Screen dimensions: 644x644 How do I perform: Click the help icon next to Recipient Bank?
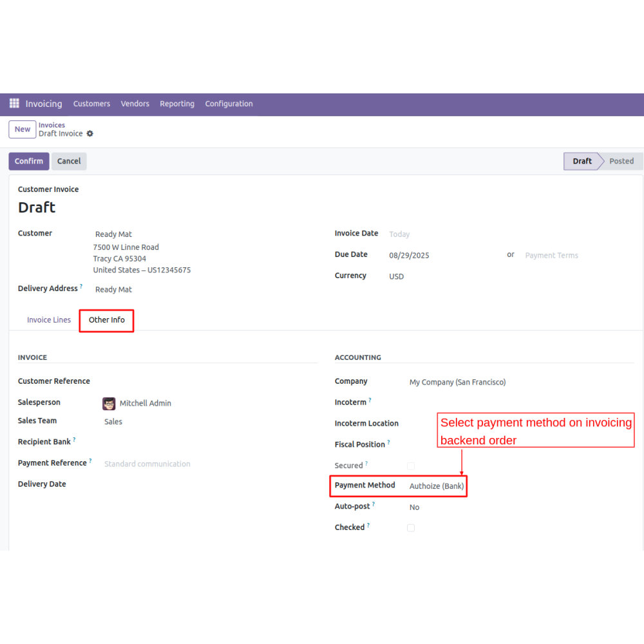click(x=74, y=440)
